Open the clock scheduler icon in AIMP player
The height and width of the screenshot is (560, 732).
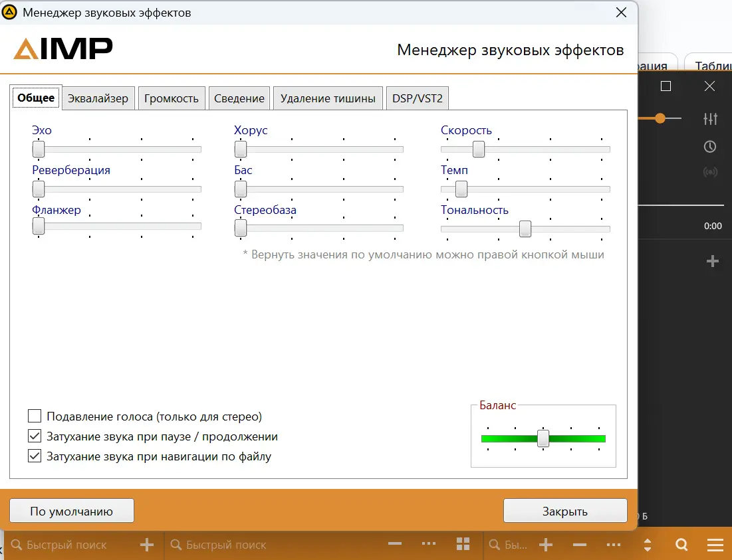pos(710,147)
